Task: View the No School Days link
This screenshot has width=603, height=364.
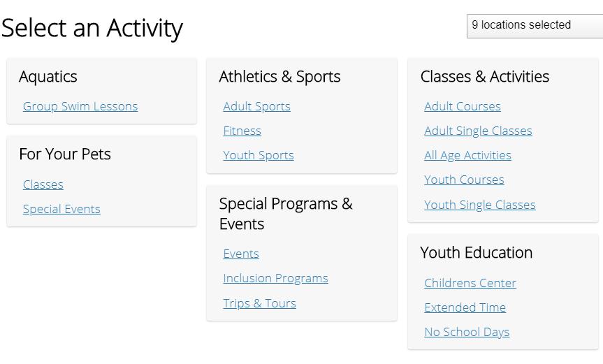Action: click(x=467, y=332)
